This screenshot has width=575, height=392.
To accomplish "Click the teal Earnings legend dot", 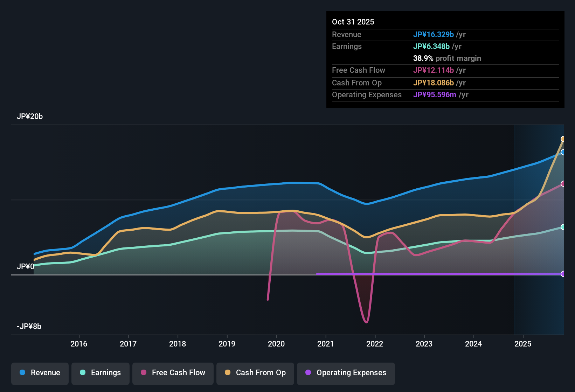I will point(83,373).
